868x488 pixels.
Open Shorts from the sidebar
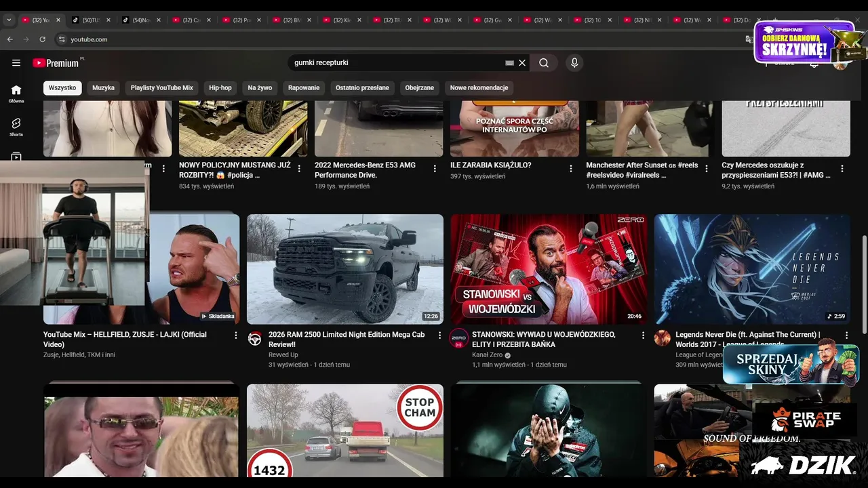16,127
